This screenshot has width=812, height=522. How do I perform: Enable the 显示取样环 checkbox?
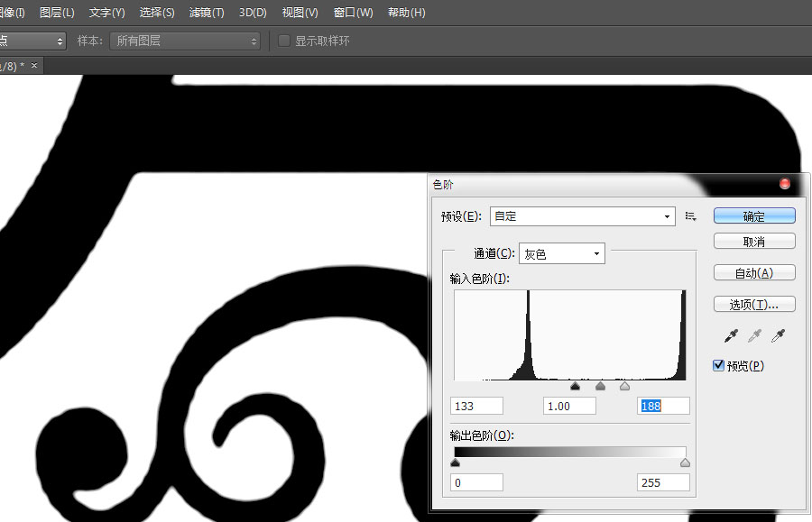click(284, 41)
